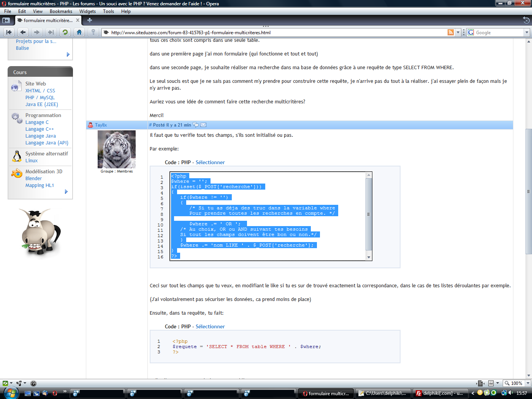Open the zoom level 100% dropdown

coord(527,383)
